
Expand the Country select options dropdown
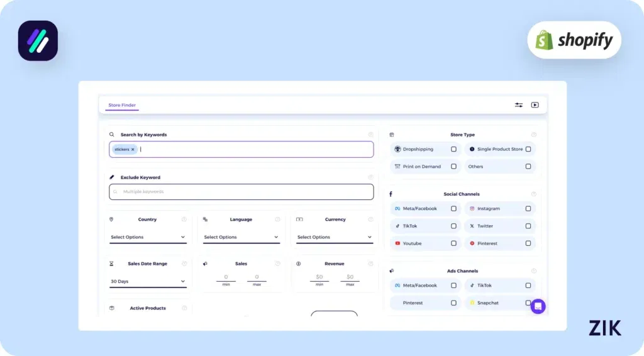(148, 237)
